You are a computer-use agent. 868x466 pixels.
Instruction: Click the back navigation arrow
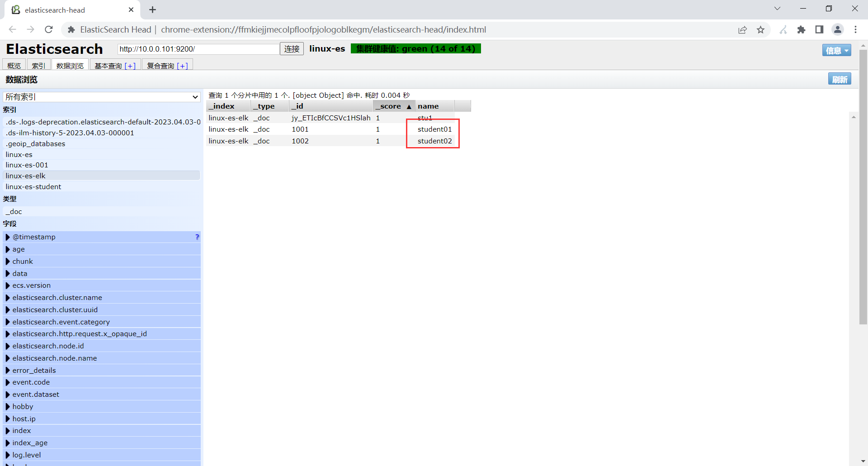12,29
